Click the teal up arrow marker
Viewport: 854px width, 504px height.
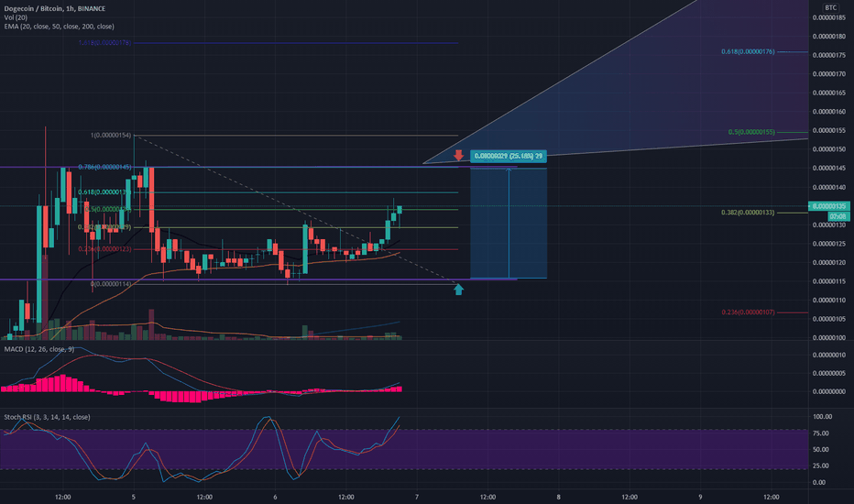(458, 290)
